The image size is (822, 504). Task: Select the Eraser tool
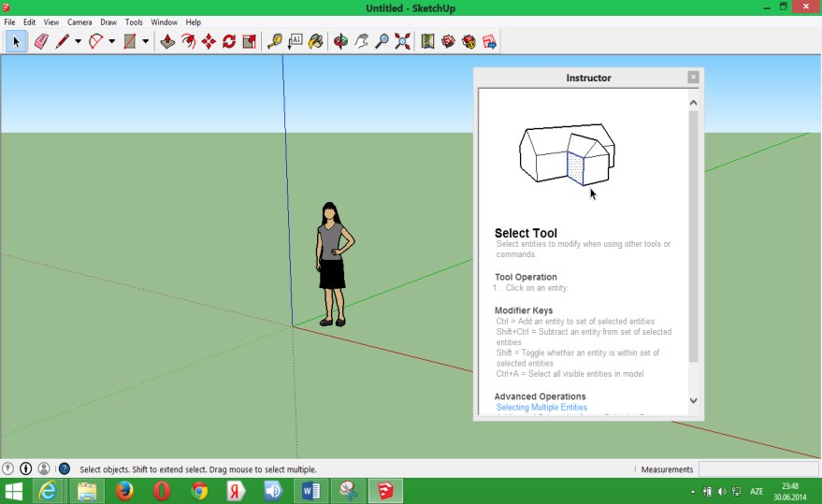tap(41, 41)
